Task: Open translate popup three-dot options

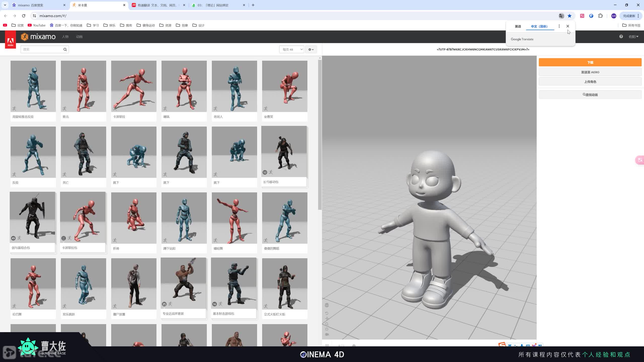Action: point(559,26)
